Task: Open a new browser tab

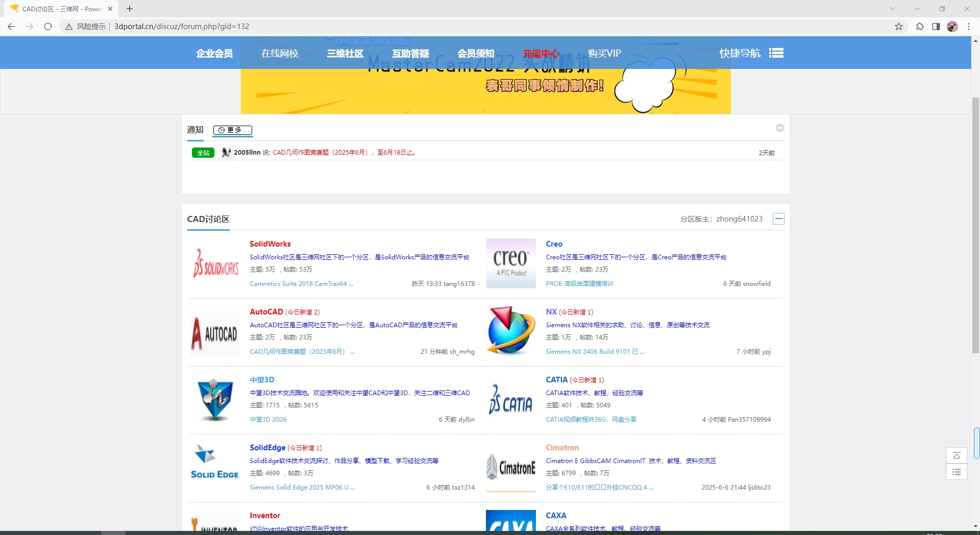Action: 130,9
